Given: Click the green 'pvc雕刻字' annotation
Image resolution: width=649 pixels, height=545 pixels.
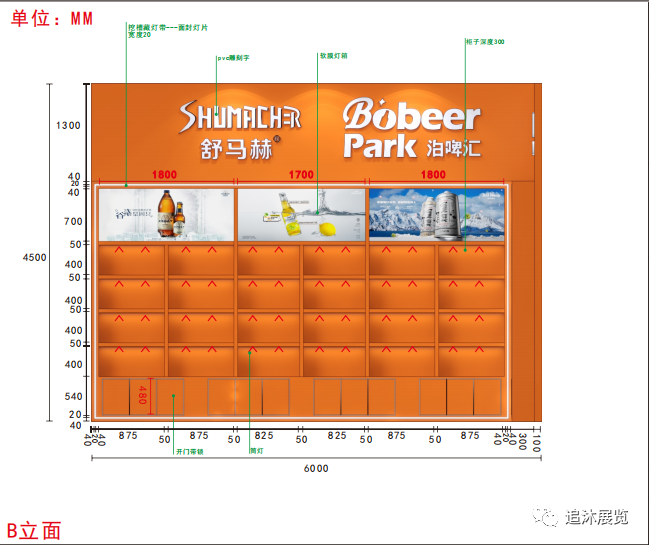Looking at the screenshot, I should [x=233, y=58].
